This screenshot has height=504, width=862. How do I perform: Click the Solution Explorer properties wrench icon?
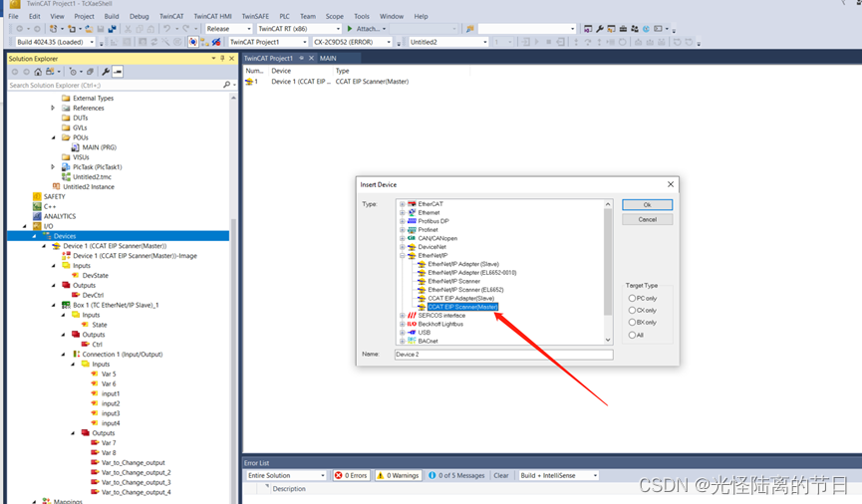point(106,72)
